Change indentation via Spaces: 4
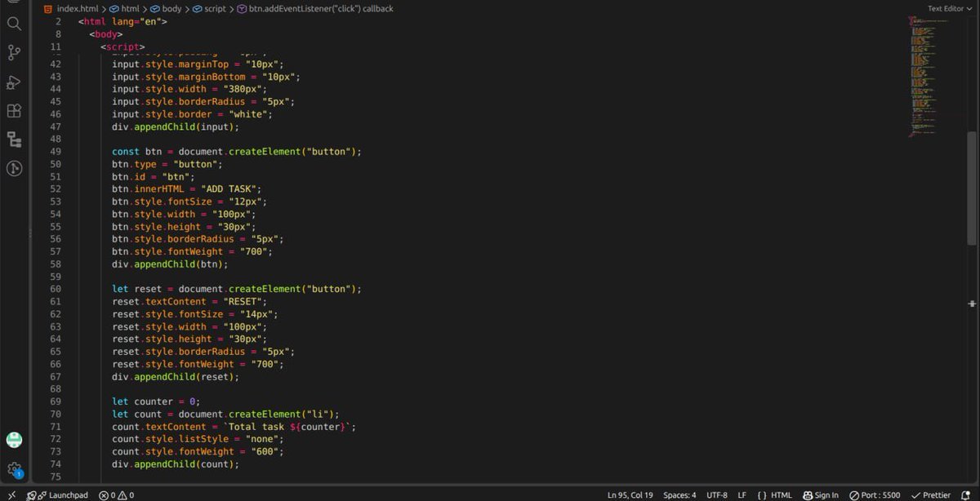The height and width of the screenshot is (501, 980). click(679, 495)
